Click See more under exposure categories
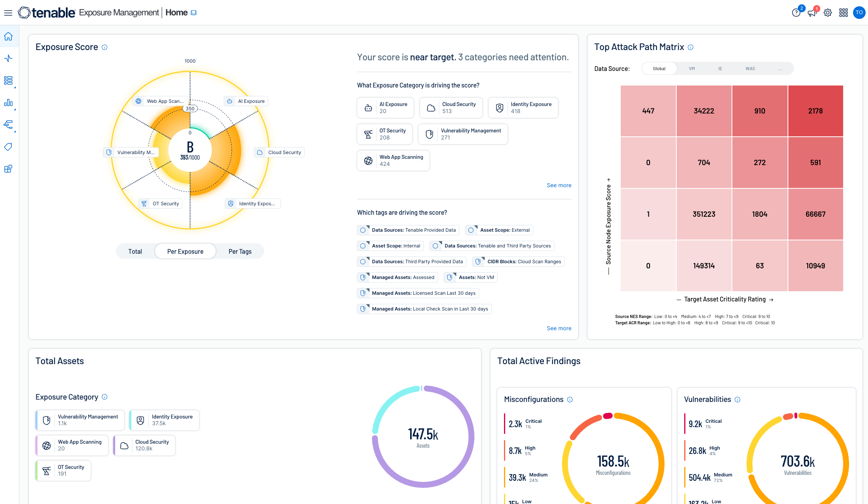Viewport: 868px width, 504px height. pos(559,185)
